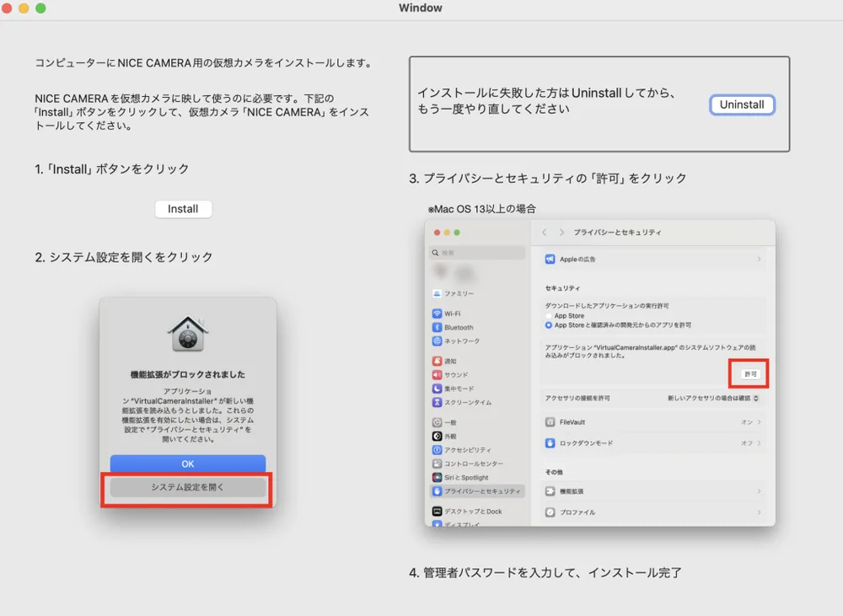Click search field in settings screenshot
The width and height of the screenshot is (843, 616).
477,253
